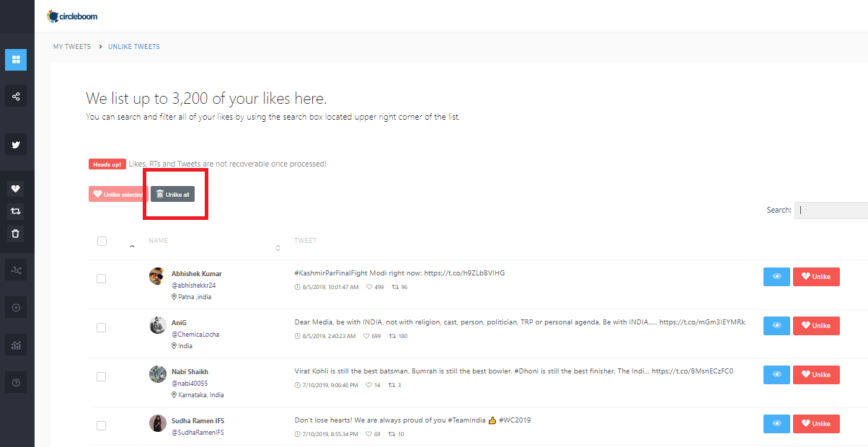Click the name Abhishek Kumar
868x447 pixels.
pos(197,274)
